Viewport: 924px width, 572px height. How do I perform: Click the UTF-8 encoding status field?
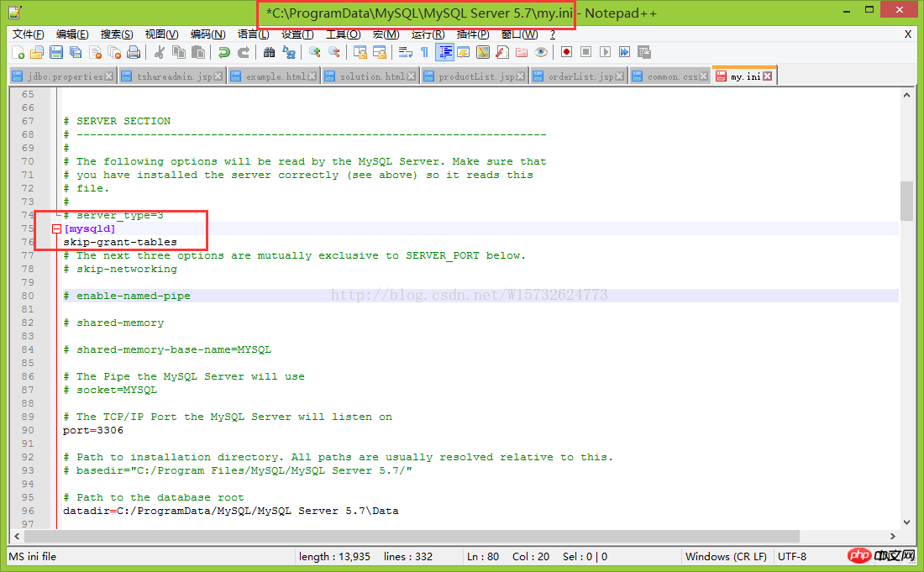coord(792,557)
